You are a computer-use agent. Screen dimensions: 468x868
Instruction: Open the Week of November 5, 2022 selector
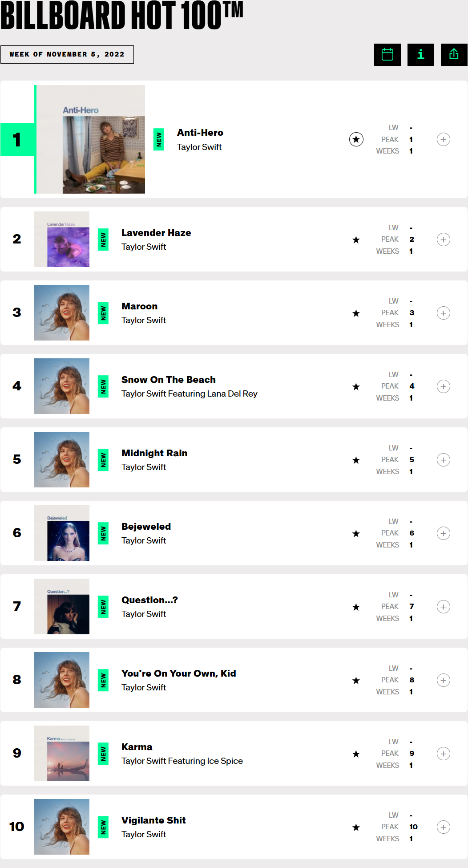67,54
